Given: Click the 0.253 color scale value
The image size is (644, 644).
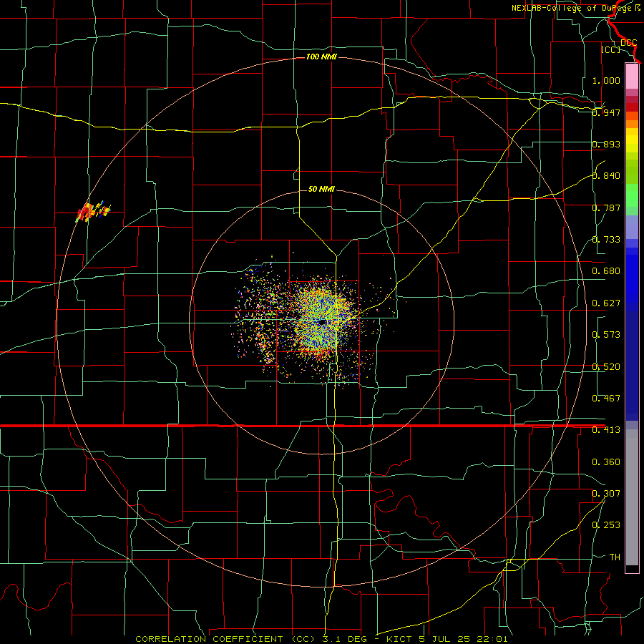Looking at the screenshot, I should point(606,525).
